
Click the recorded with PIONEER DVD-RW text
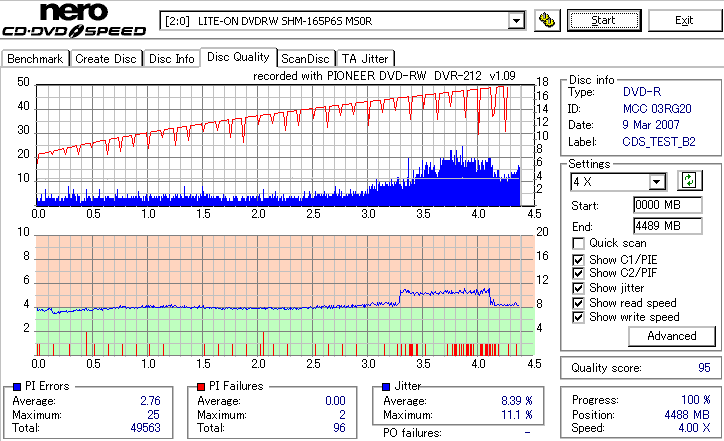[384, 76]
